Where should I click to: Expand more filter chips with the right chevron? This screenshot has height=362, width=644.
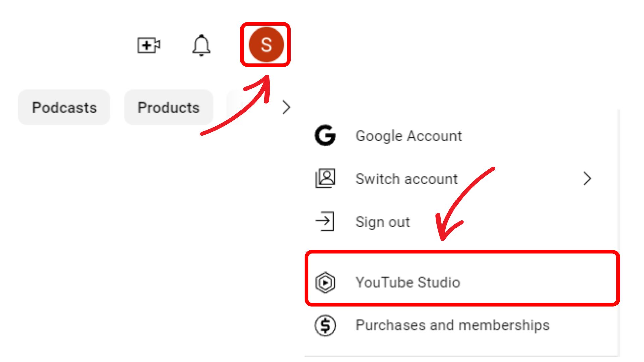287,107
